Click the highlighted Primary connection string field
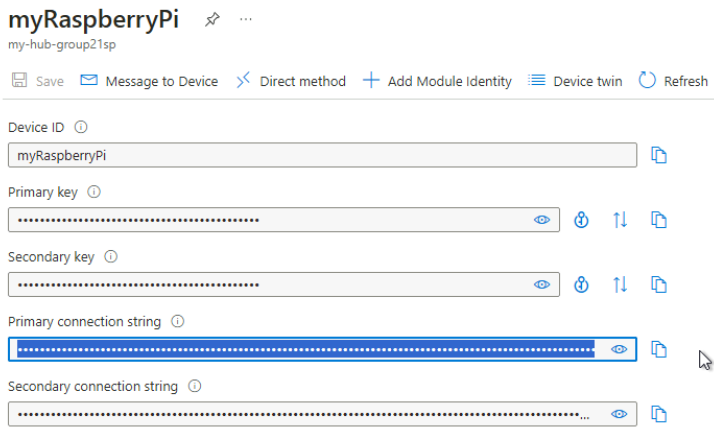 point(322,349)
